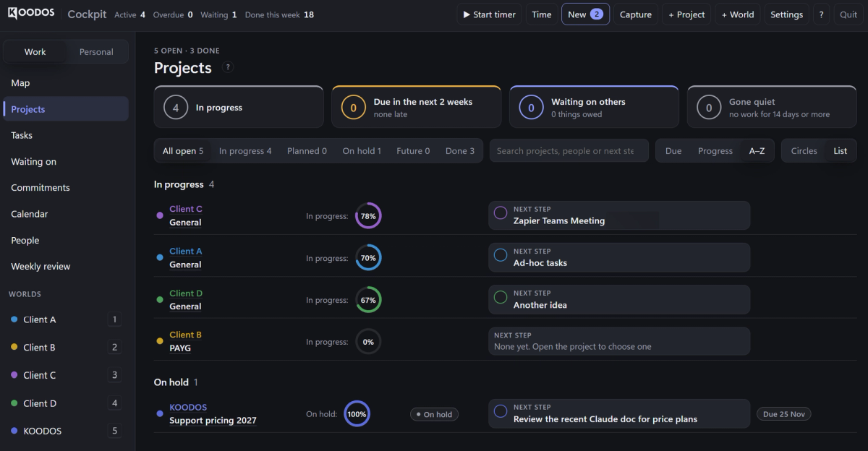
Task: Mark Review the recent Claude doc step complete
Action: click(501, 411)
